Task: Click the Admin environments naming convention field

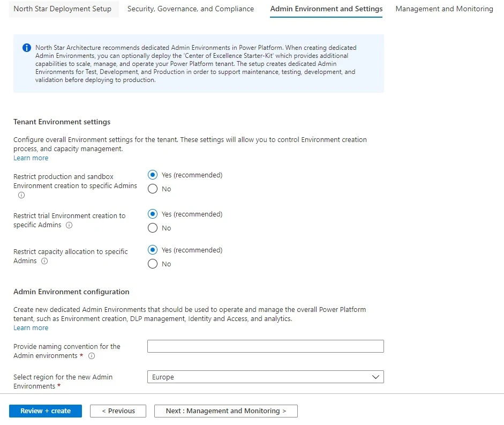Action: click(x=265, y=346)
